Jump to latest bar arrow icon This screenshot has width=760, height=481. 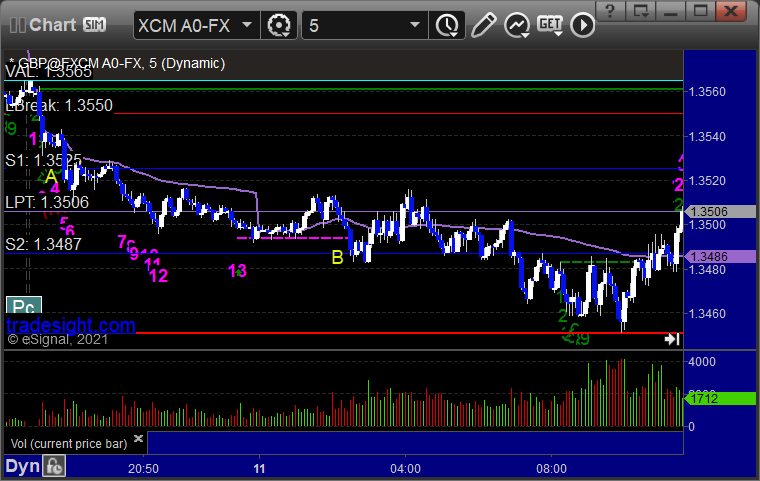click(x=672, y=339)
